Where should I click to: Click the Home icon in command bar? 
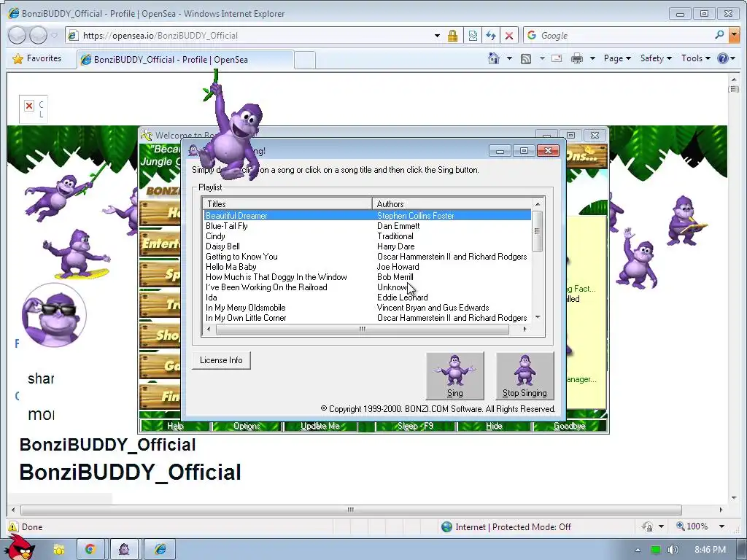(494, 58)
